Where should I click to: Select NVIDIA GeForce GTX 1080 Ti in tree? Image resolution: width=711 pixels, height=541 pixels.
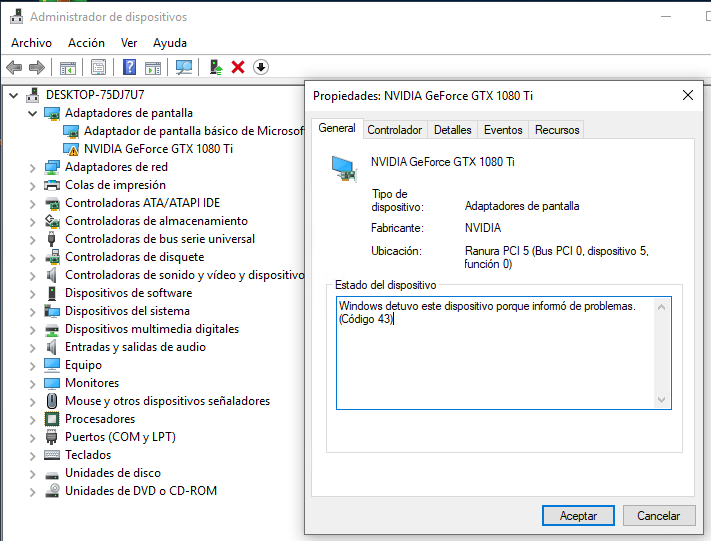click(x=158, y=149)
